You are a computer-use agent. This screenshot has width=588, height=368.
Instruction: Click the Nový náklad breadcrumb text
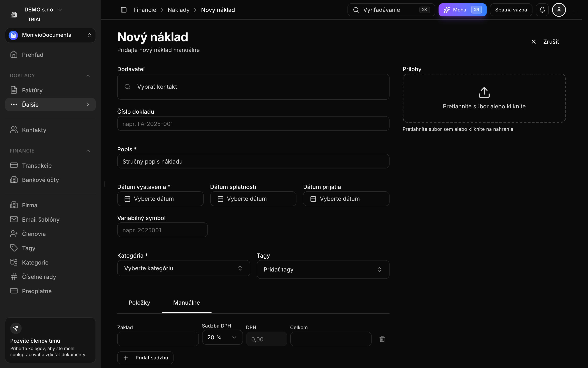point(218,10)
